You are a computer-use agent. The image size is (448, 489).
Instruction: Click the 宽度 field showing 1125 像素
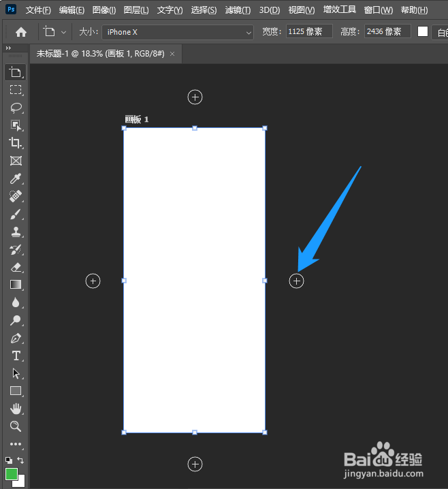point(309,31)
